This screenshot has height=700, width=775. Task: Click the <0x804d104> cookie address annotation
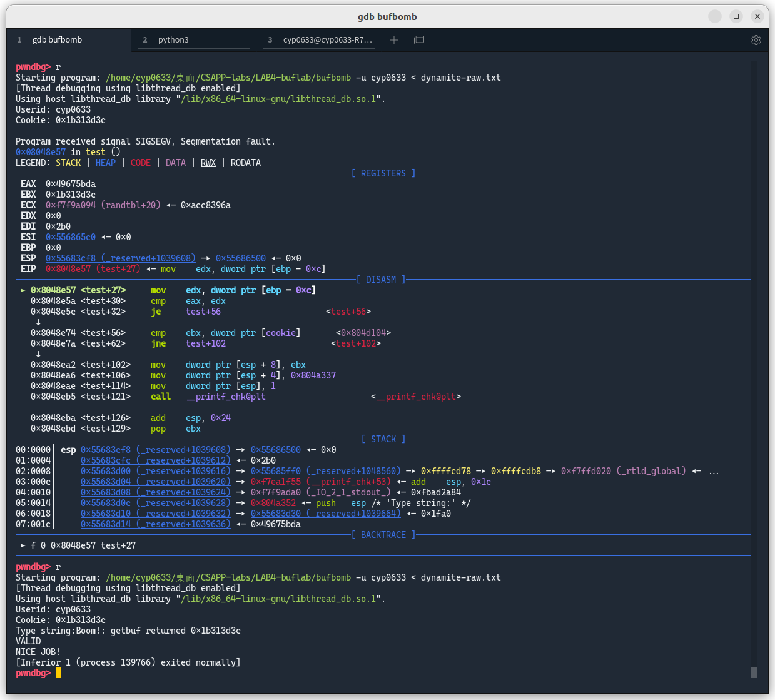363,333
